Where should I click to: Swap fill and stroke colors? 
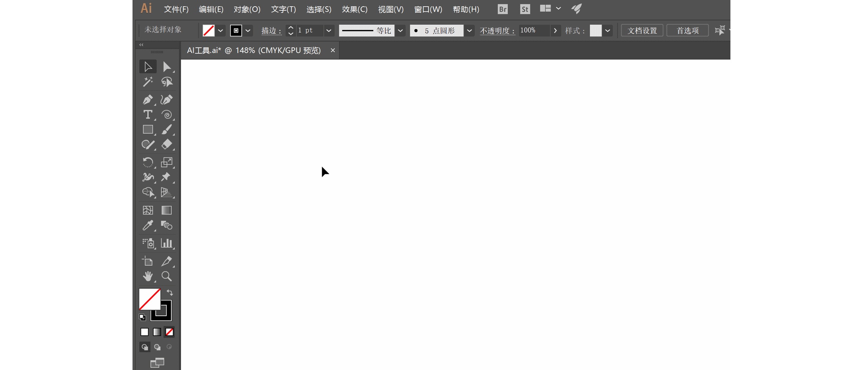coord(170,293)
